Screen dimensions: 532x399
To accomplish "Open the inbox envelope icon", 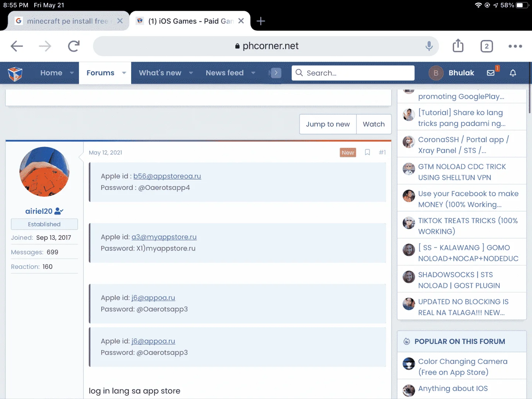I will tap(491, 73).
